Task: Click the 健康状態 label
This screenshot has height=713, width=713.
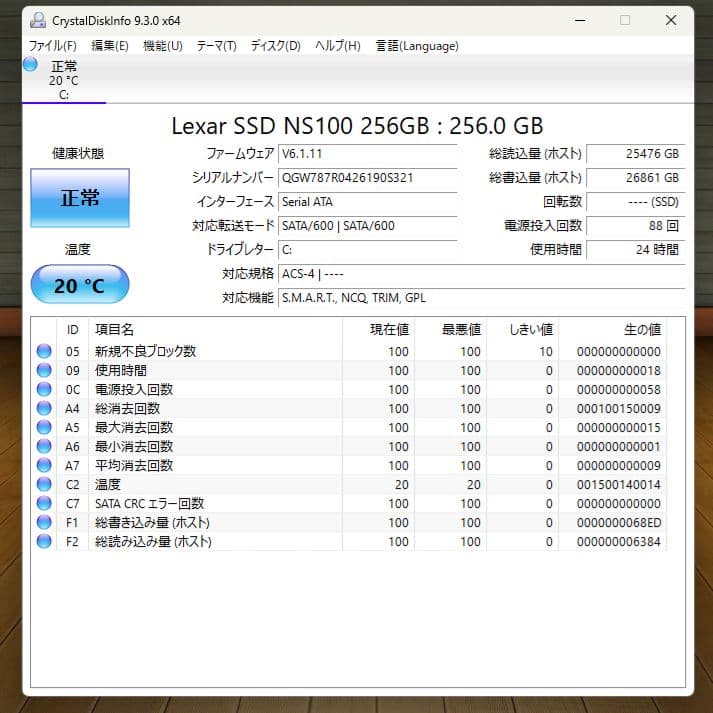Action: click(78, 154)
